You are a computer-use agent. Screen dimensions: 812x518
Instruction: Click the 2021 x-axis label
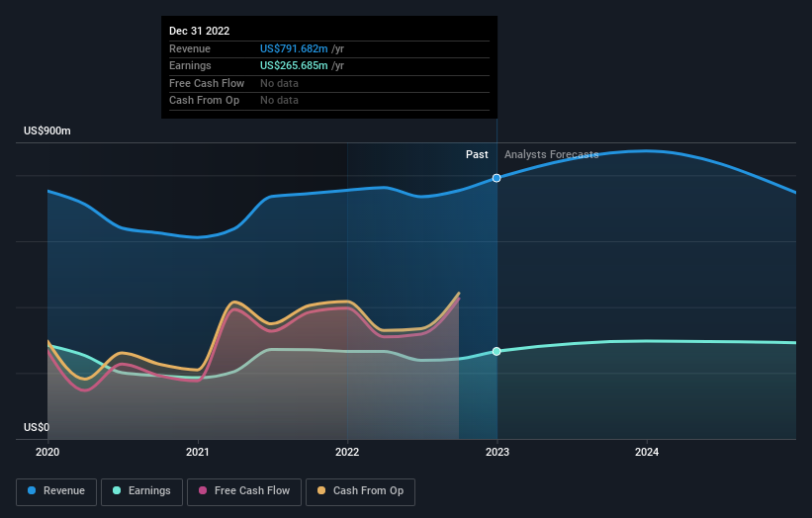pyautogui.click(x=197, y=453)
